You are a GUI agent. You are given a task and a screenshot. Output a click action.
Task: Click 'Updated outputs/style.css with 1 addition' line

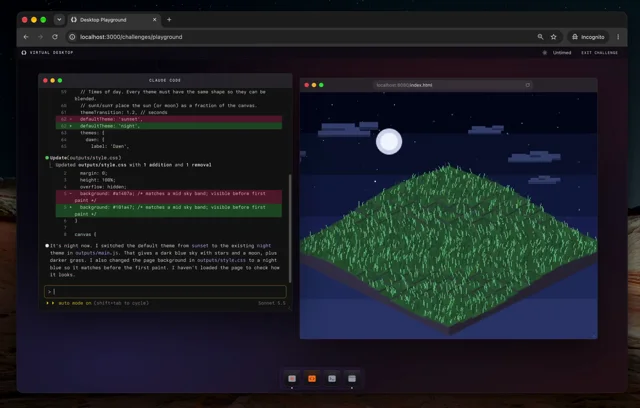[x=133, y=165]
